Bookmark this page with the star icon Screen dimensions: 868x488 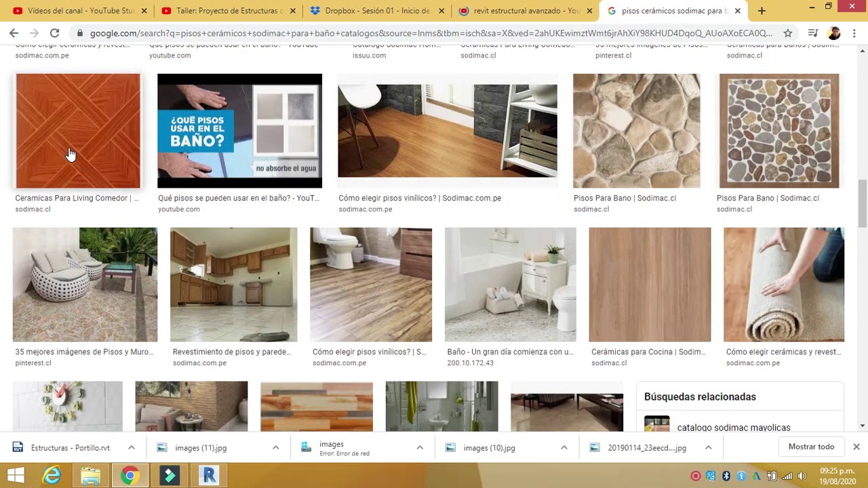pyautogui.click(x=787, y=33)
